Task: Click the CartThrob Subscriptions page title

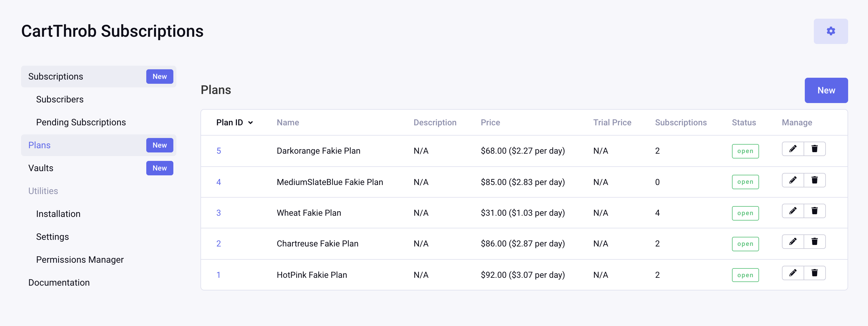Action: pyautogui.click(x=112, y=31)
